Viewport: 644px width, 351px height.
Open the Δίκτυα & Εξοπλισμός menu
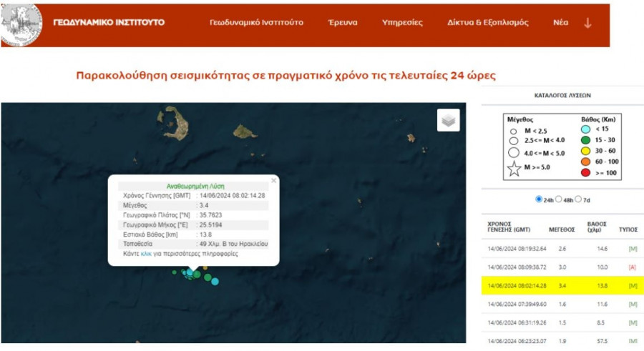pyautogui.click(x=488, y=23)
